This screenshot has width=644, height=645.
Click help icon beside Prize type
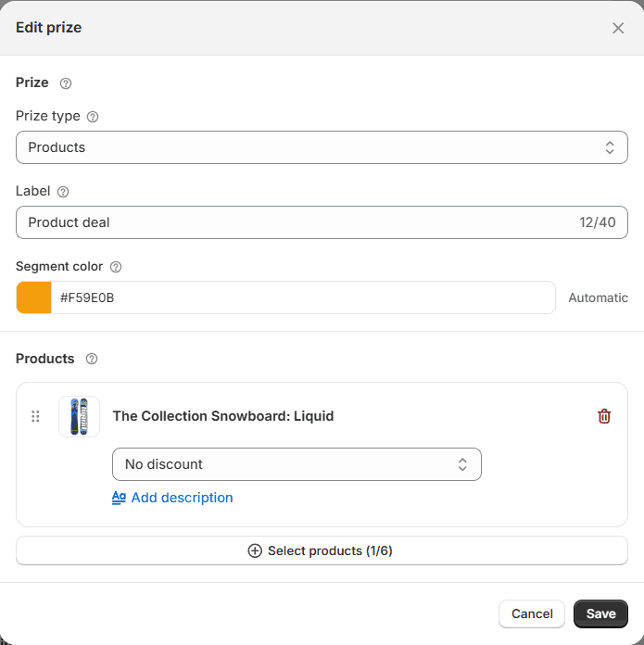[x=93, y=117]
